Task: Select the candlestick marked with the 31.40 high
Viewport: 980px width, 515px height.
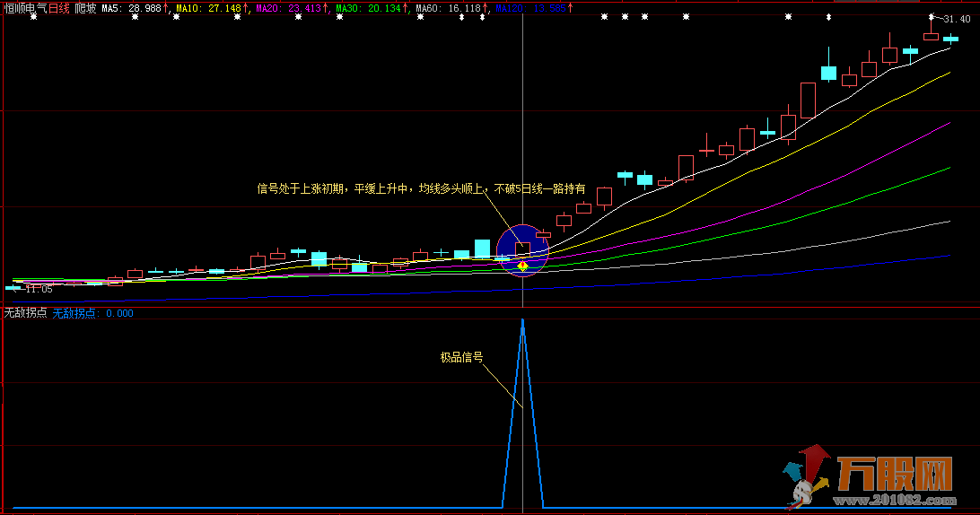Action: pyautogui.click(x=931, y=36)
